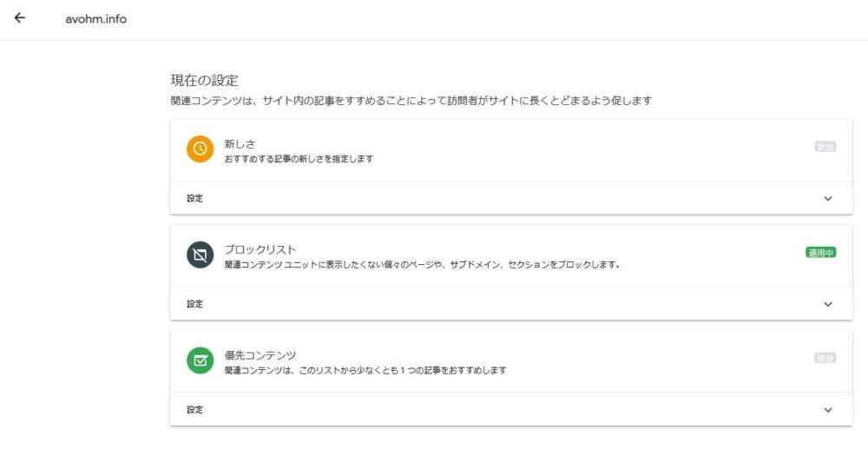
Task: Click the grey status badge on 新しさ
Action: coord(825,147)
